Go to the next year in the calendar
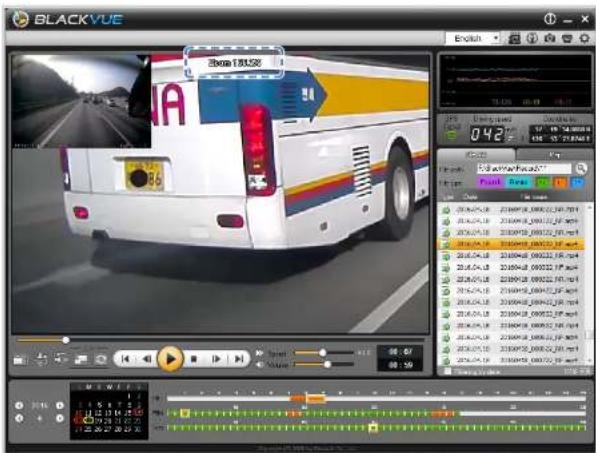The height and width of the screenshot is (453, 596). [x=60, y=405]
